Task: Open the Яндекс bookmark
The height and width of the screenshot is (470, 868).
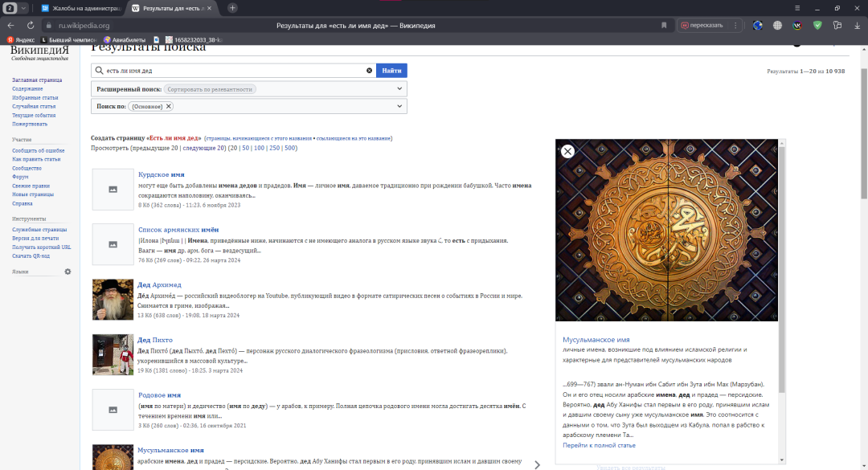Action: pos(20,40)
